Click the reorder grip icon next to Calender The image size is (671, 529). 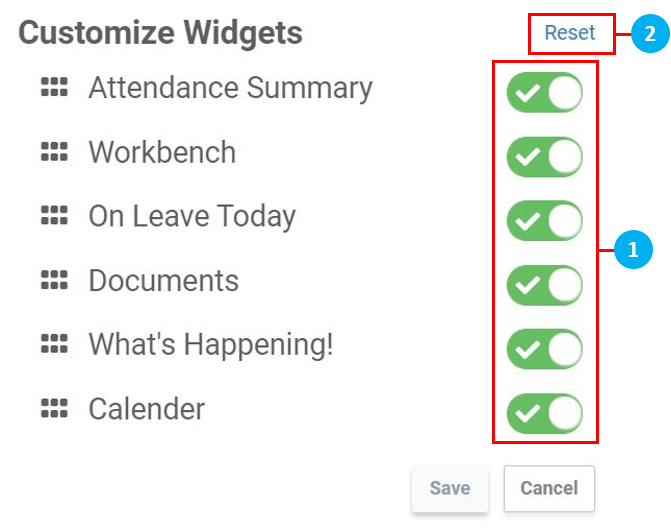tap(54, 408)
